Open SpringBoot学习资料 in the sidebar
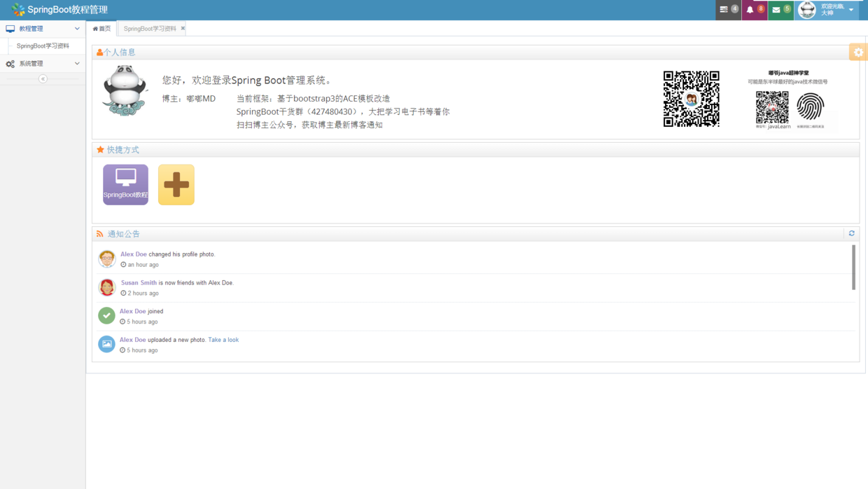 click(43, 46)
